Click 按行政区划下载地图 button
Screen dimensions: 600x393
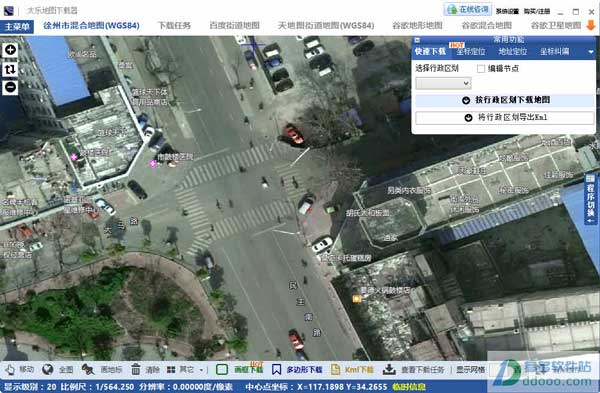505,100
